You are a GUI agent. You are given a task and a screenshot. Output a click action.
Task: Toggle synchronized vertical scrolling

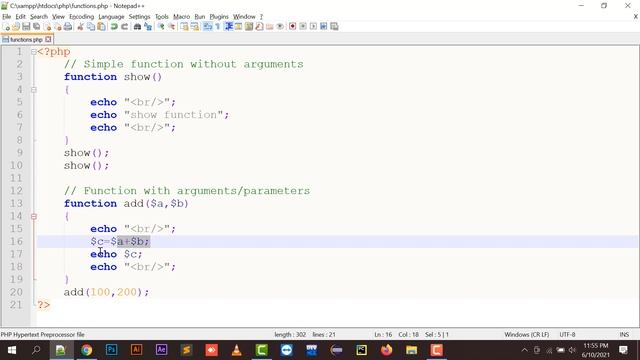pyautogui.click(x=185, y=27)
